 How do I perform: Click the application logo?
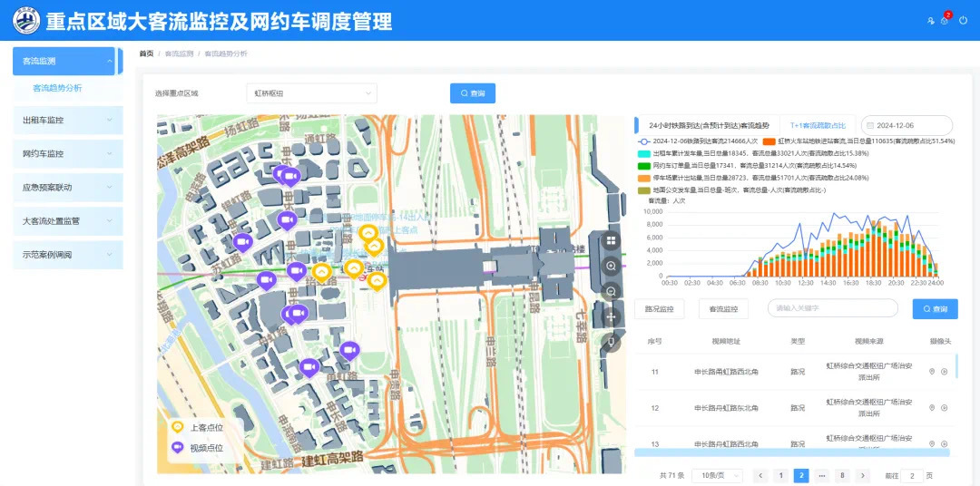click(26, 21)
